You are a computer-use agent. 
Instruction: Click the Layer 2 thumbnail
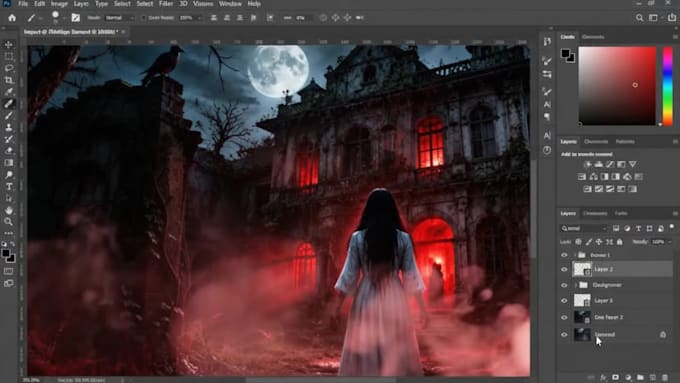(x=582, y=269)
